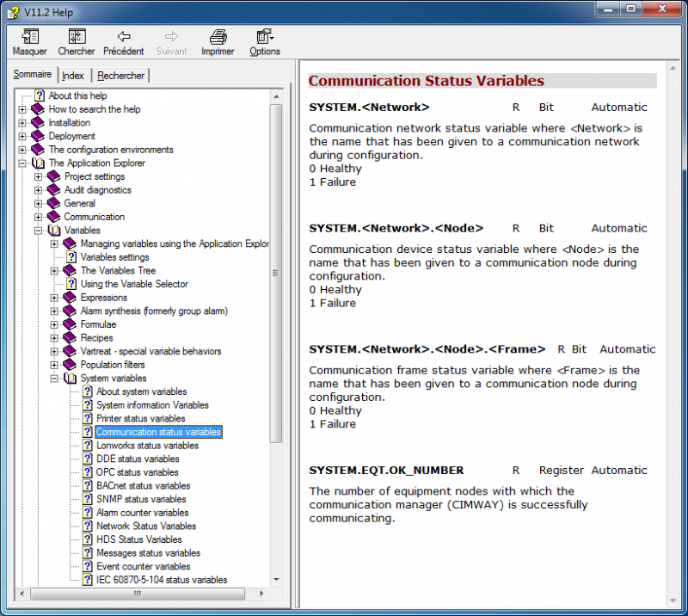688x616 pixels.
Task: Click the page icon of OPC status variables
Action: tap(88, 472)
